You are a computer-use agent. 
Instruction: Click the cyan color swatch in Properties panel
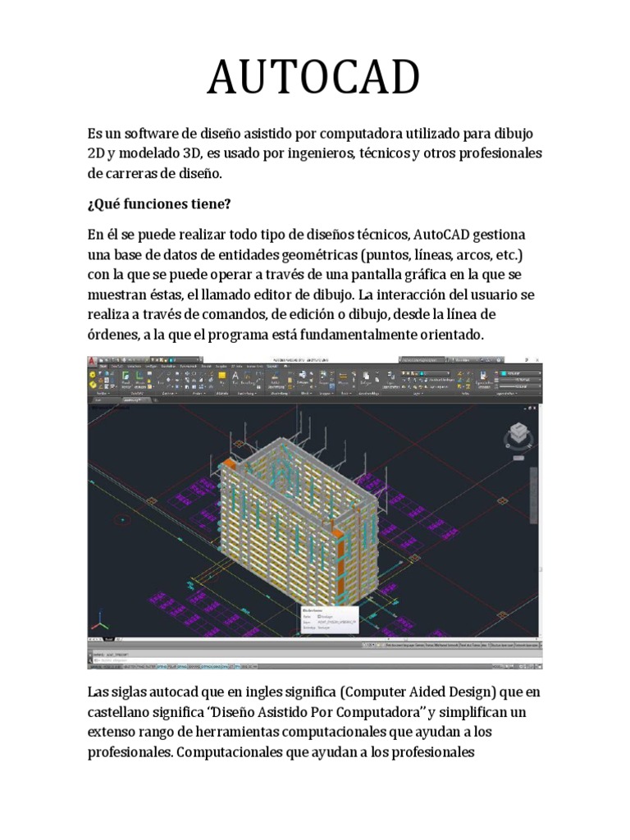504,373
